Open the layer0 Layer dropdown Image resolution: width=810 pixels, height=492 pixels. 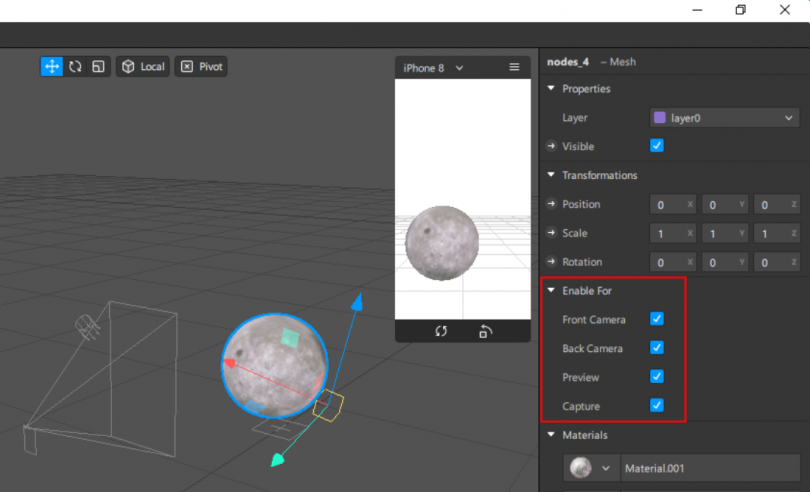tap(723, 118)
